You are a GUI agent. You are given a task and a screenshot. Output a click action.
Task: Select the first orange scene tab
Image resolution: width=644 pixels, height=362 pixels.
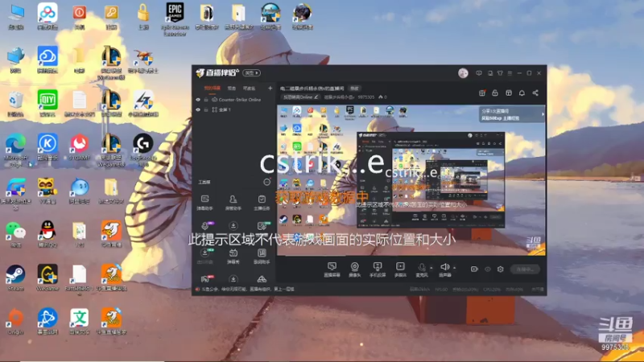pos(213,88)
